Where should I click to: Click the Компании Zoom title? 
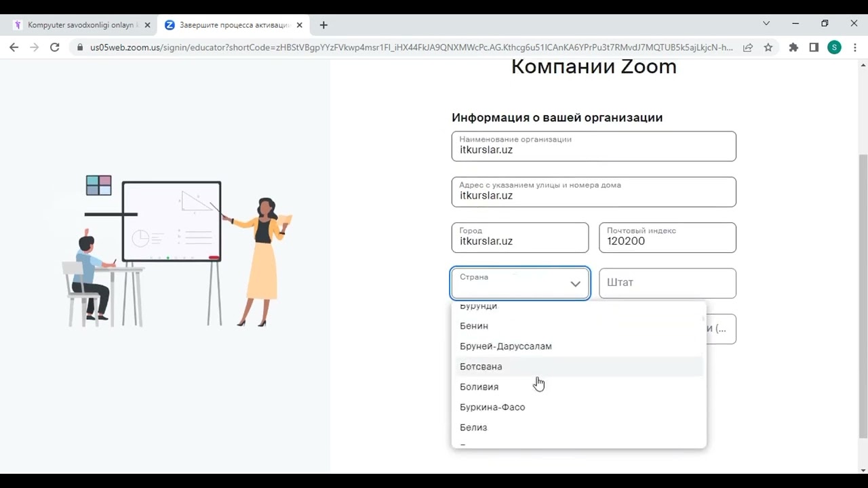tap(593, 66)
